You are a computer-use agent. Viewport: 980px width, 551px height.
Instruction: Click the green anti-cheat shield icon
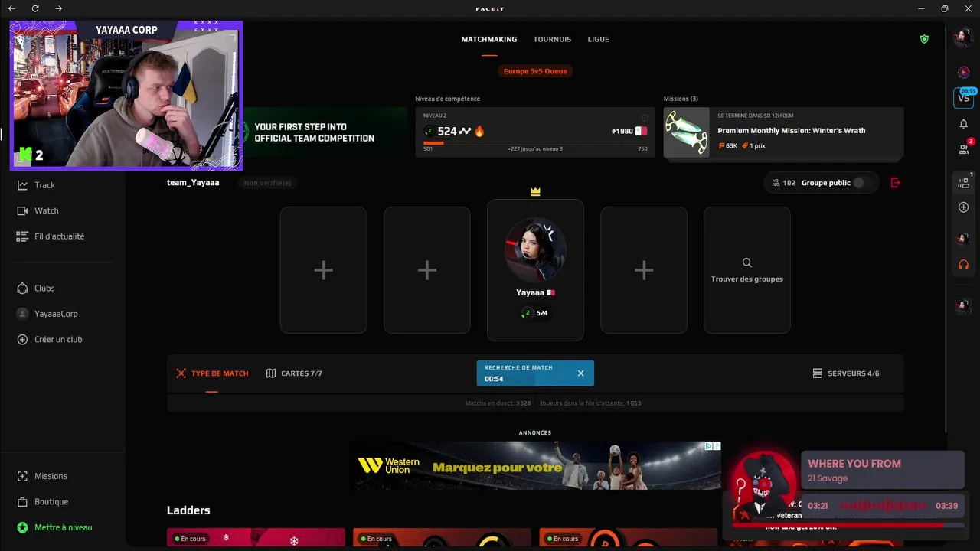click(924, 39)
